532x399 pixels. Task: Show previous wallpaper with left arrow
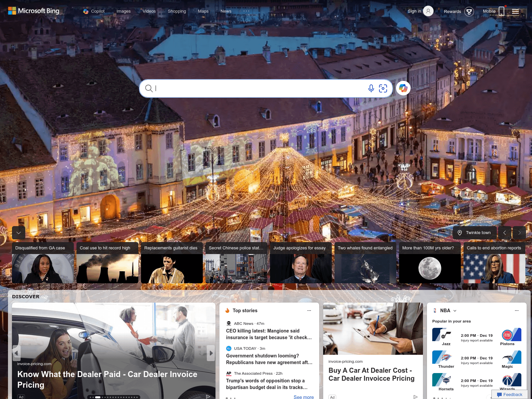coord(505,233)
